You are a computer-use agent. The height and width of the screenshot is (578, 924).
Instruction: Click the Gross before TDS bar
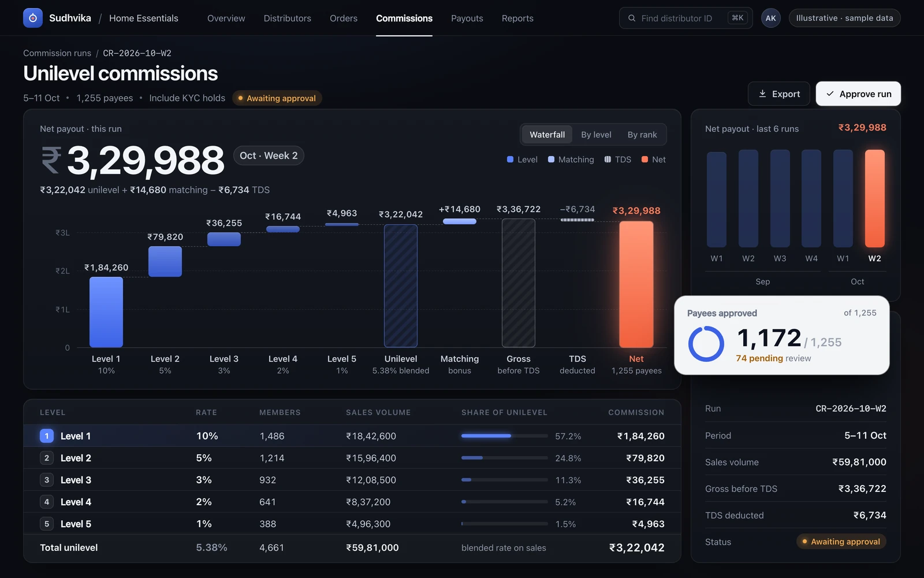coord(519,283)
